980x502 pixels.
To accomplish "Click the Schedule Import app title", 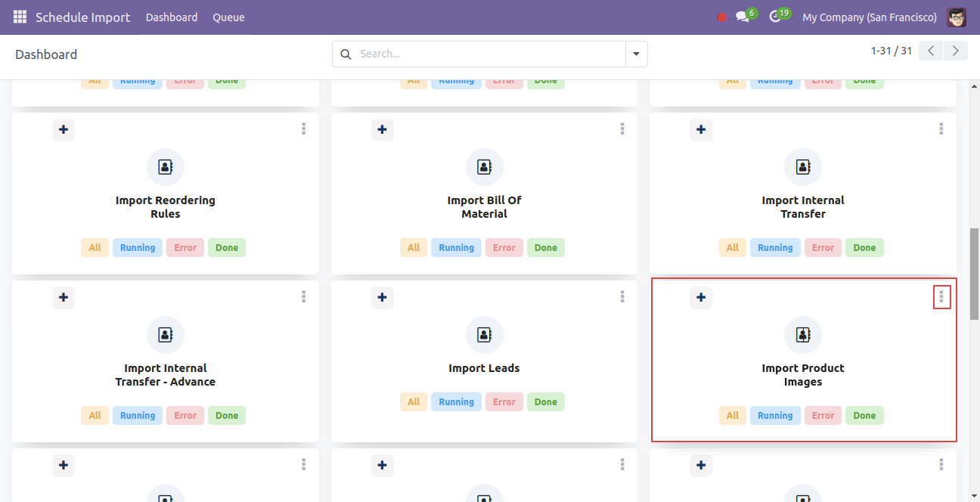I will tap(83, 17).
